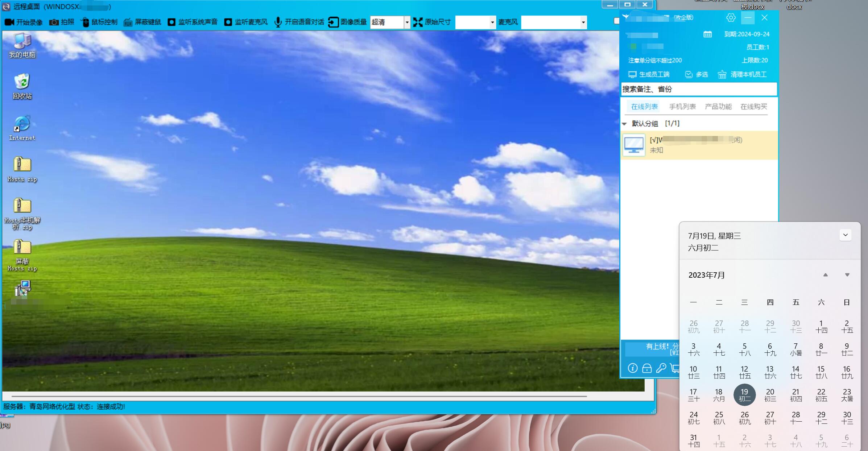The image size is (868, 451).
Task: Click the 原始尺寸 original size icon
Action: 418,22
